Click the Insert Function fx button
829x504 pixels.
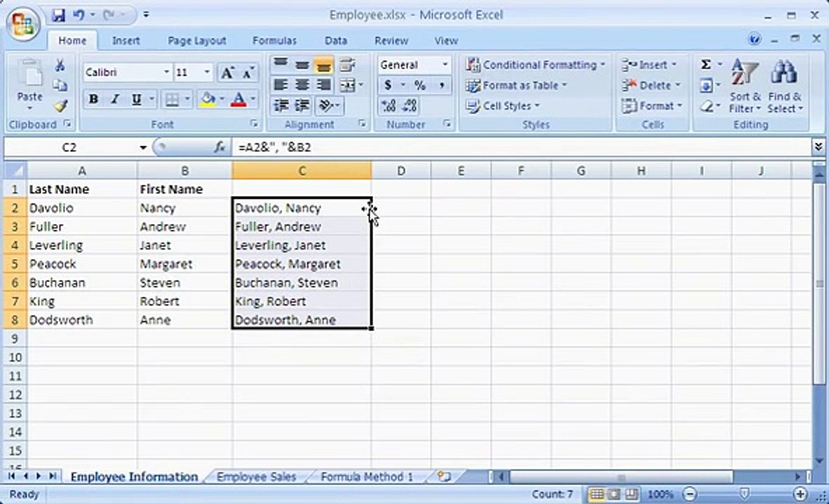pyautogui.click(x=220, y=148)
